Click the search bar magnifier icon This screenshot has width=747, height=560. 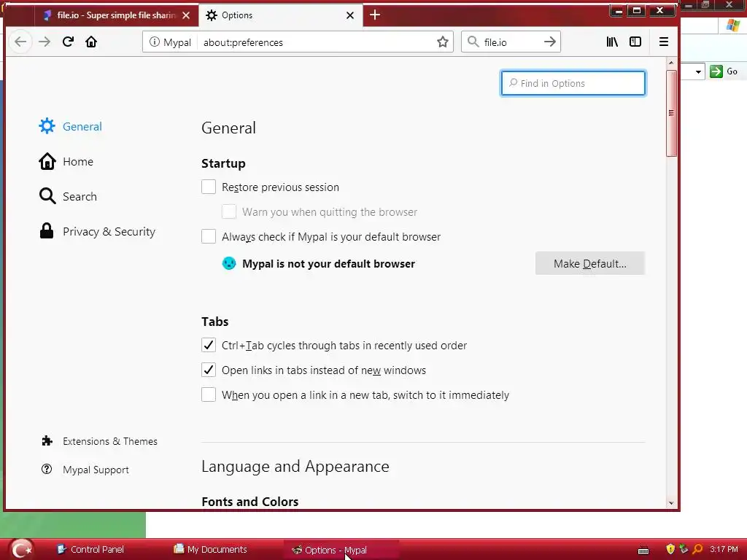coord(473,42)
